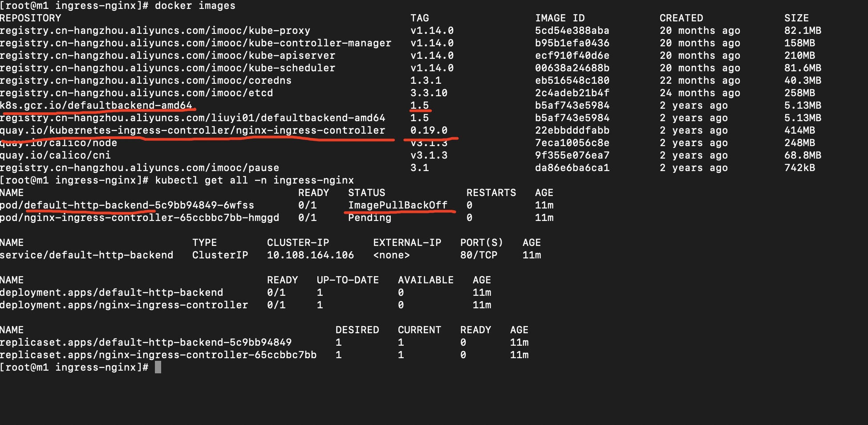This screenshot has height=425, width=868.
Task: Select the imooc/etcd repository text
Action: tap(136, 93)
